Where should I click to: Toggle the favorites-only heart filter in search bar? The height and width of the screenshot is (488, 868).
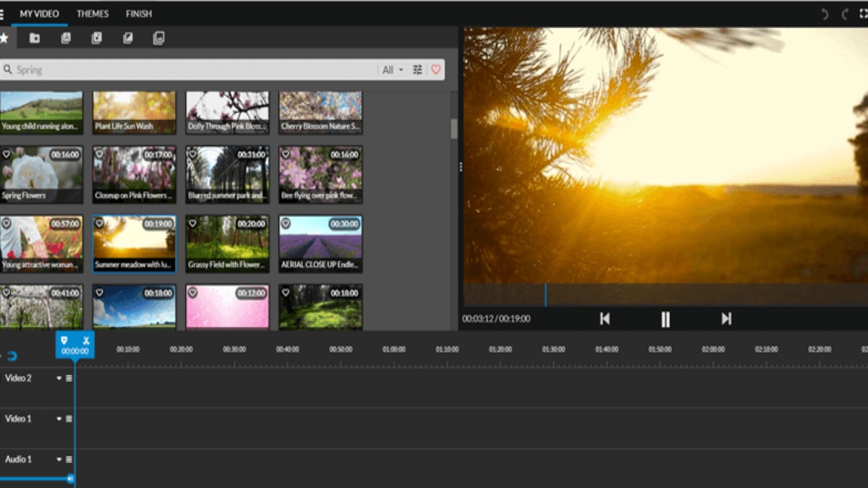[435, 70]
